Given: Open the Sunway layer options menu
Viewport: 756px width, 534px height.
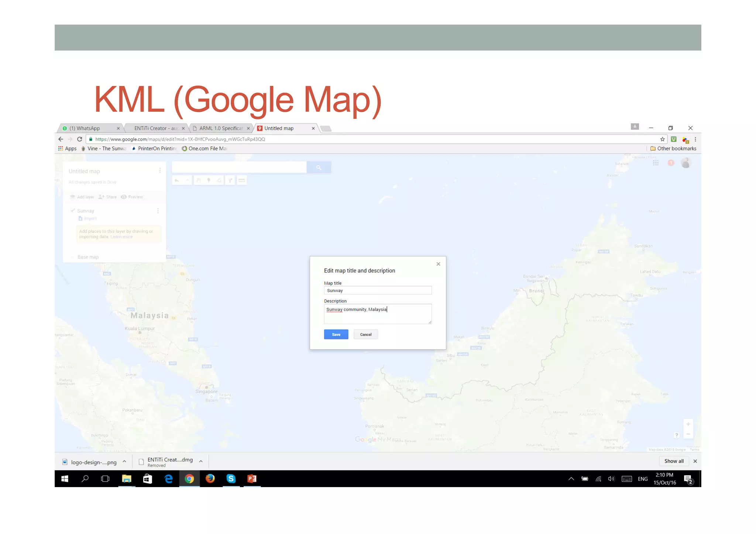Looking at the screenshot, I should 158,211.
